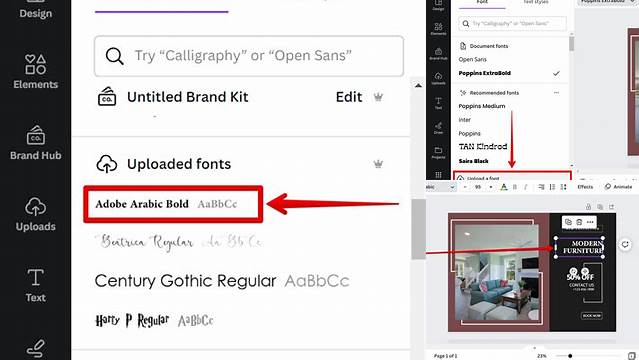Image resolution: width=639 pixels, height=360 pixels.
Task: Click the font size value 99
Action: click(x=478, y=187)
